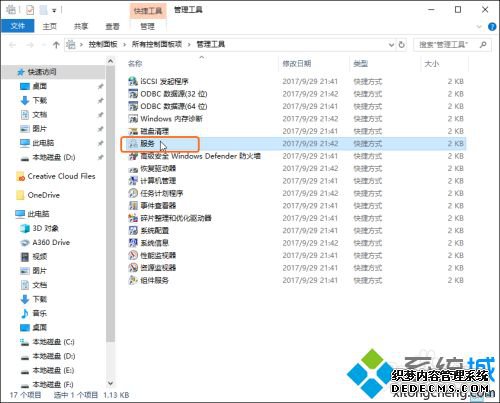500x403 pixels.
Task: Expand the chevron after 所有控制面板项
Action: point(189,45)
